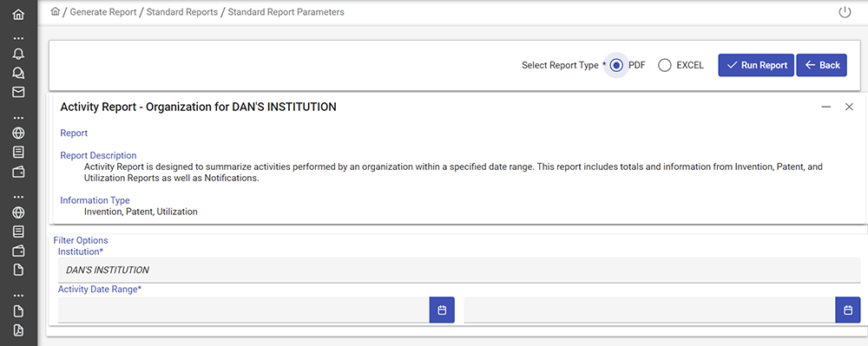Click the Information Type label
This screenshot has width=868, height=346.
pyautogui.click(x=95, y=200)
